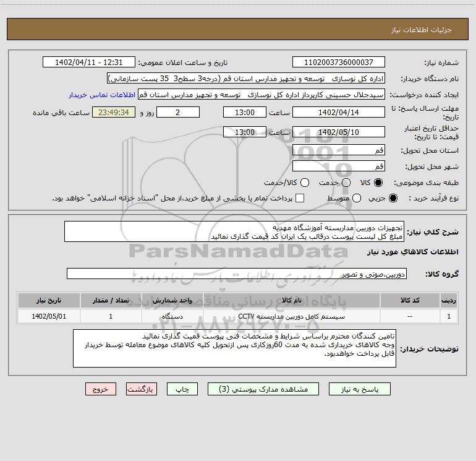This screenshot has height=461, width=476.
Task: Click the days remaining field showing 2
Action: [x=178, y=112]
